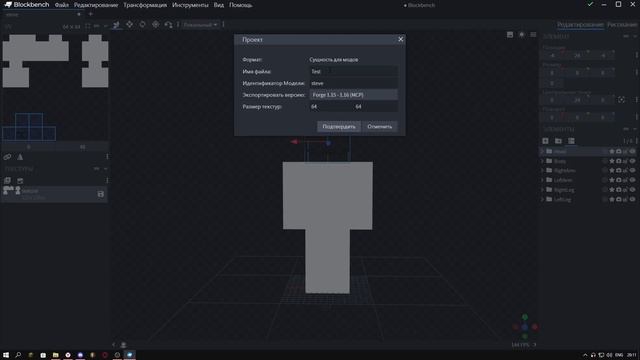Expand the RightArm group in the outliner
640x360 pixels.
coord(542,171)
